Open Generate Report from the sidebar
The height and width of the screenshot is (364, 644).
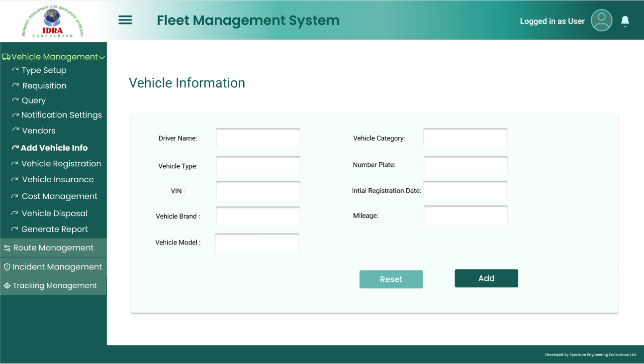[54, 229]
